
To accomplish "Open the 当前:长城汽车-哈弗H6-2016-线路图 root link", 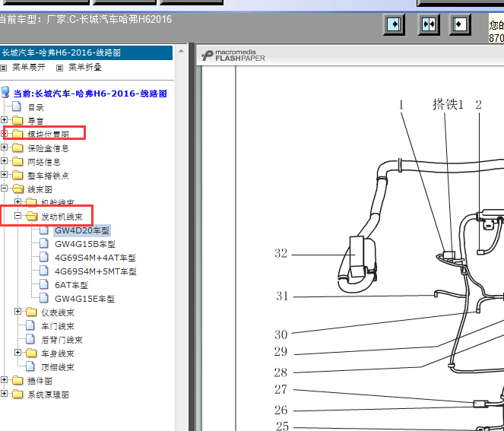I will [90, 93].
